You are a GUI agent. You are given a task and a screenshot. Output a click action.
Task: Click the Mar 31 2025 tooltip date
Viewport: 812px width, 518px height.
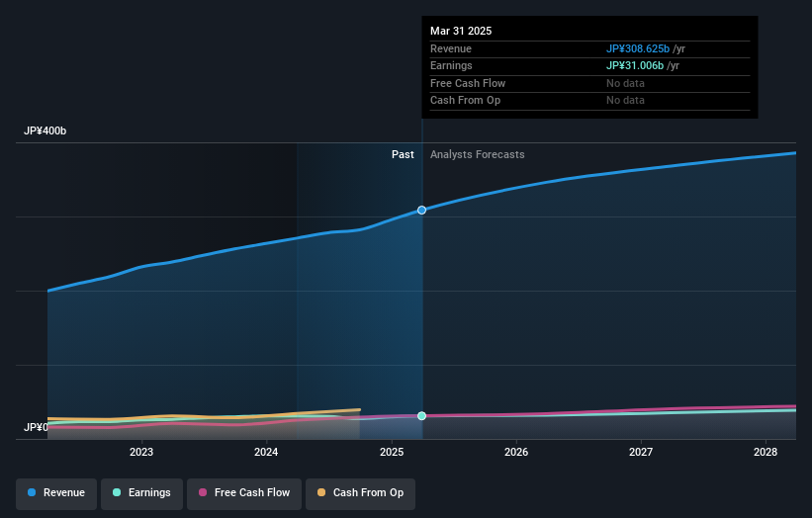tap(461, 31)
